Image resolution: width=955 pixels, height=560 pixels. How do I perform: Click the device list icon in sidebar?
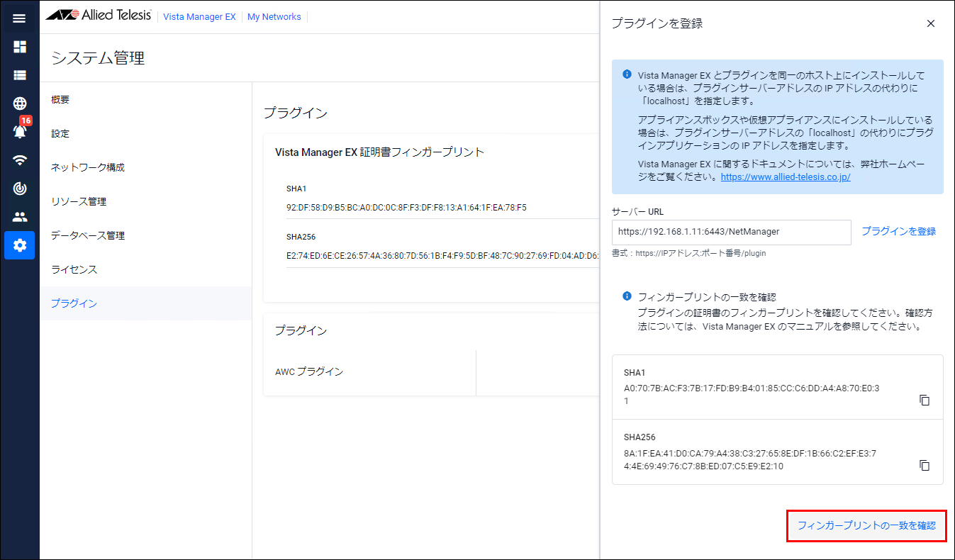[19, 75]
